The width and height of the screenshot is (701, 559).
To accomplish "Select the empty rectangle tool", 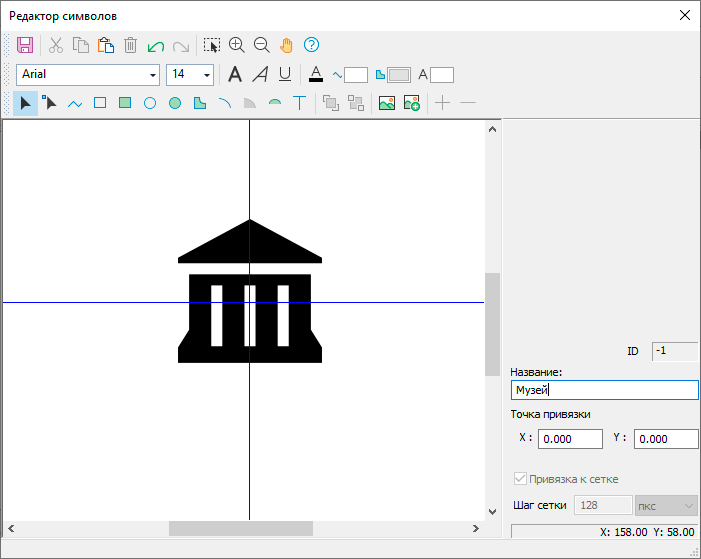I will (x=100, y=103).
